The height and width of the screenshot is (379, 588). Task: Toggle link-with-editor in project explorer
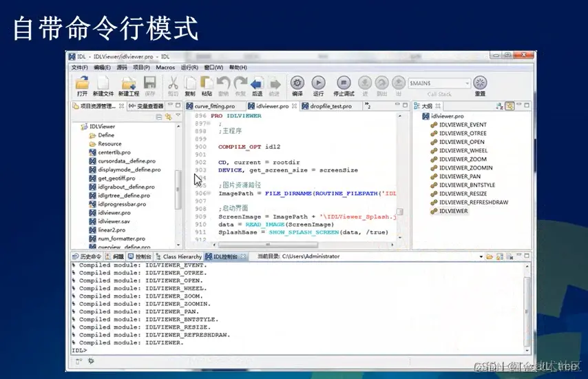point(169,117)
